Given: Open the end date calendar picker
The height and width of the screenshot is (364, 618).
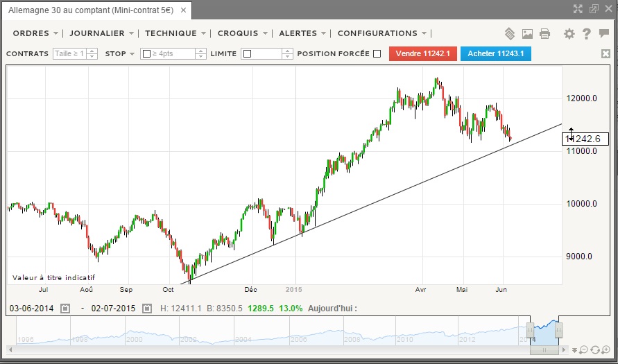Looking at the screenshot, I should coord(147,308).
